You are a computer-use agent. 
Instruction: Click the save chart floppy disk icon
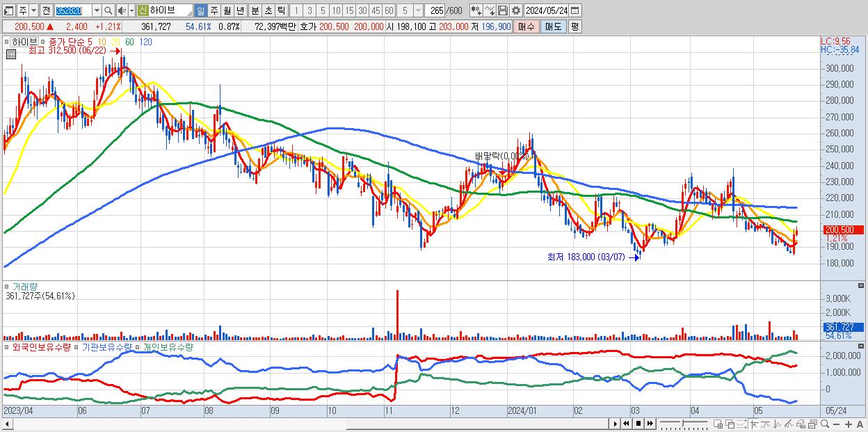(503, 10)
